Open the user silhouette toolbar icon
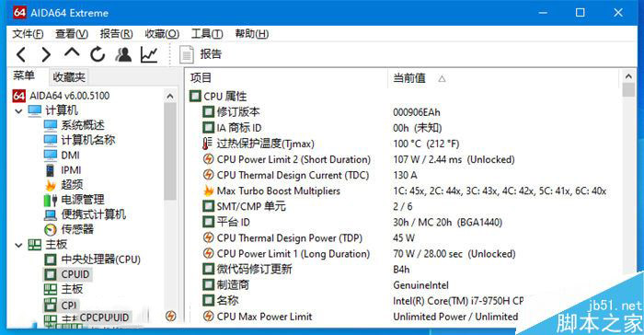 [123, 54]
